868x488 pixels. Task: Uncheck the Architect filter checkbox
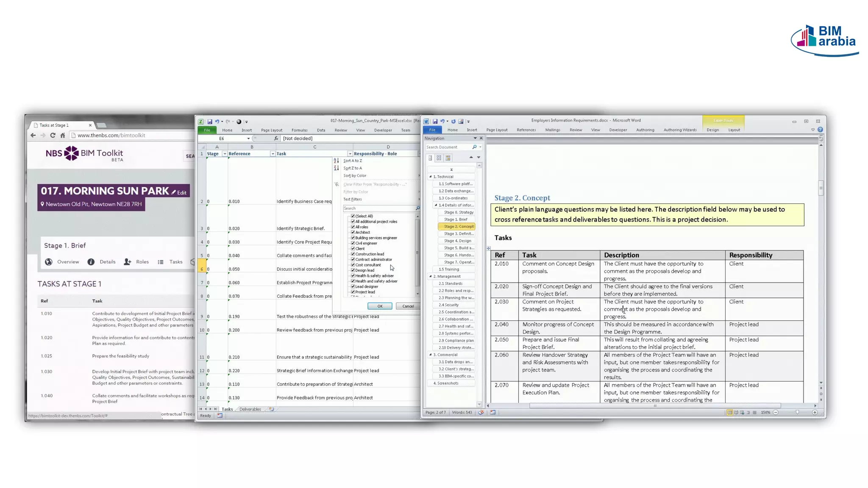coord(353,233)
